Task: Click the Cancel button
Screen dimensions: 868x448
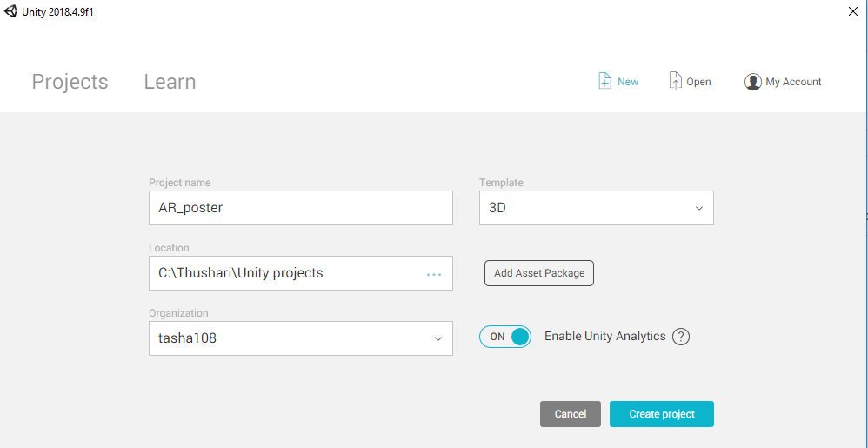Action: (571, 414)
